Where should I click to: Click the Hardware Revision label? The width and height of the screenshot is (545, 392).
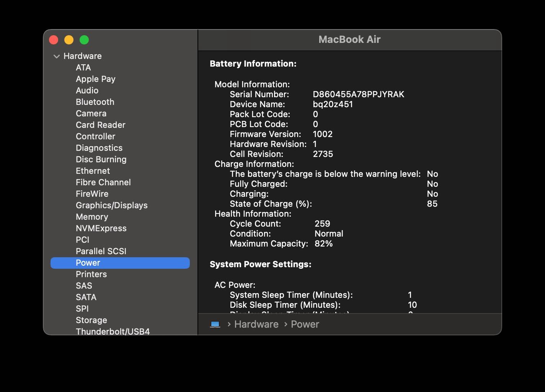click(x=268, y=144)
